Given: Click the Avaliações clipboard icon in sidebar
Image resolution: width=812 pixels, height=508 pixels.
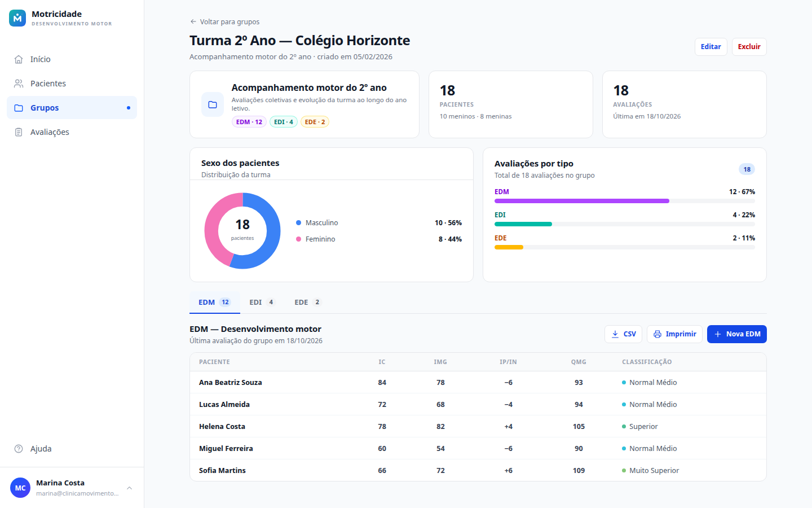Looking at the screenshot, I should 19,132.
